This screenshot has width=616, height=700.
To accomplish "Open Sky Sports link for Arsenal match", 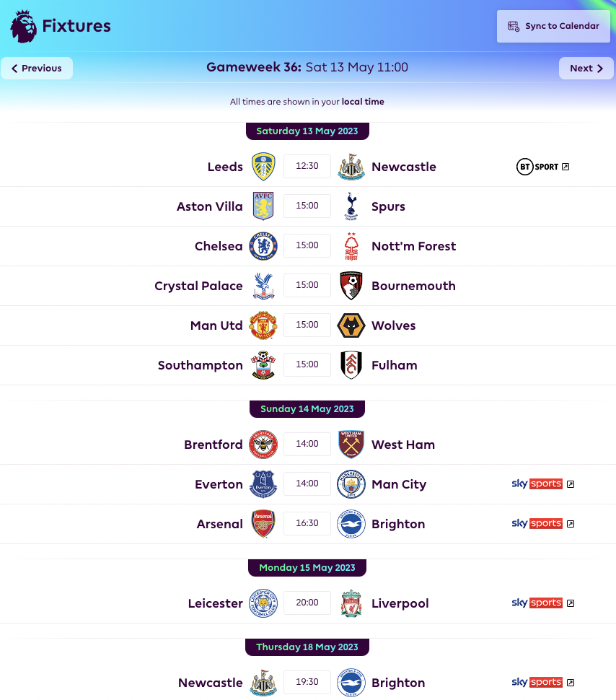I will 543,524.
